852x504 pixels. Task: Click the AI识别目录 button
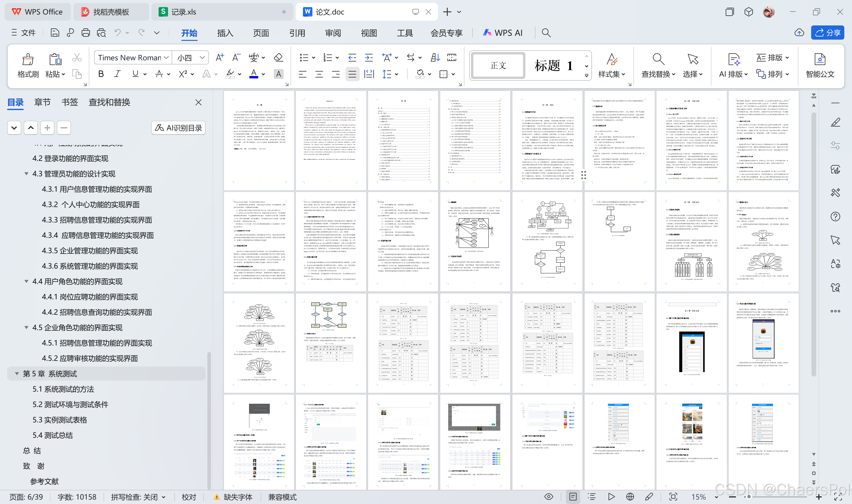[178, 128]
